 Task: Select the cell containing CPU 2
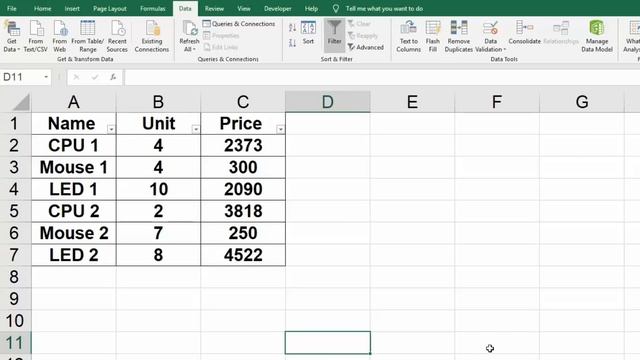pos(74,211)
